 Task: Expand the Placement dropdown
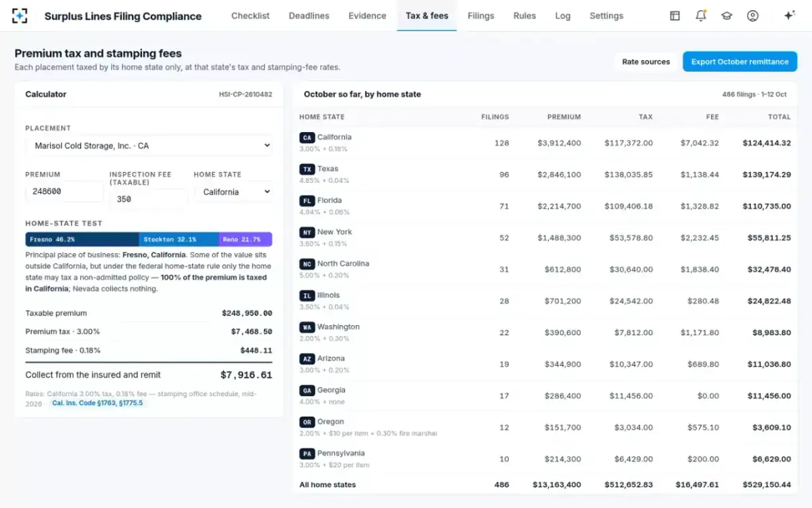[x=149, y=146]
